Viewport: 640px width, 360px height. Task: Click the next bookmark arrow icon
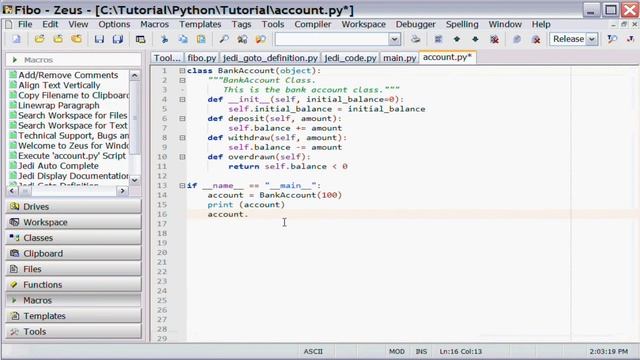click(x=475, y=39)
